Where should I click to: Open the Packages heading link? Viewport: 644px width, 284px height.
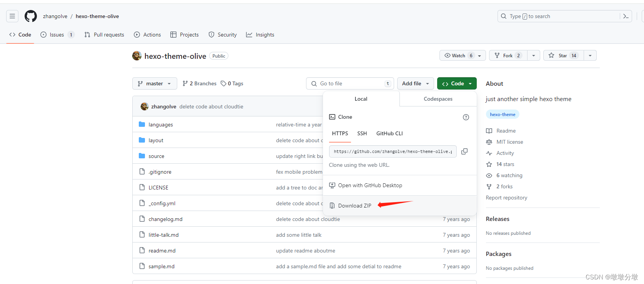click(x=498, y=254)
